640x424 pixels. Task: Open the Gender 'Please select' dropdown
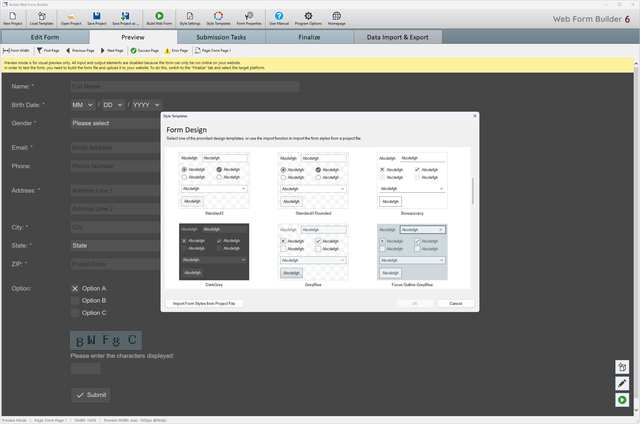(x=116, y=123)
